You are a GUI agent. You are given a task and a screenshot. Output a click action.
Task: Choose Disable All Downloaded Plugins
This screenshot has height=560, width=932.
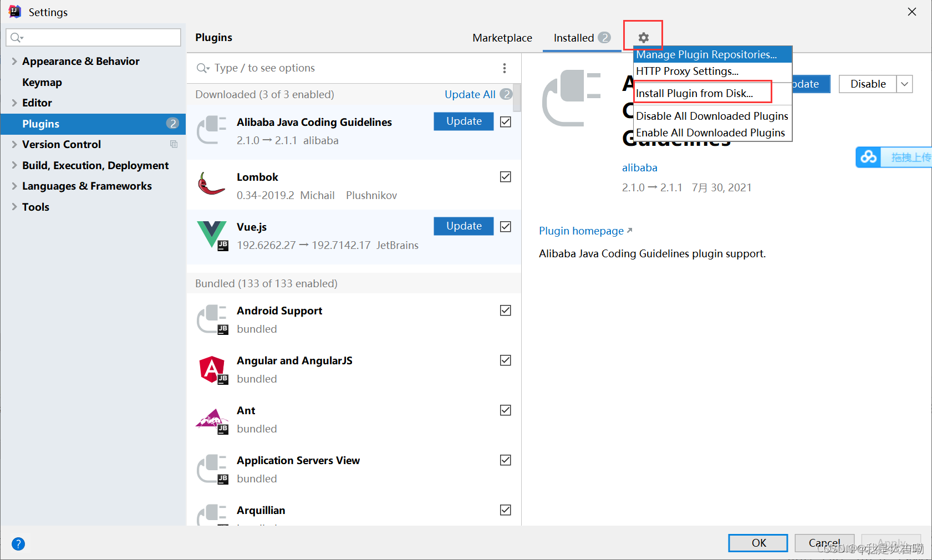(x=712, y=116)
